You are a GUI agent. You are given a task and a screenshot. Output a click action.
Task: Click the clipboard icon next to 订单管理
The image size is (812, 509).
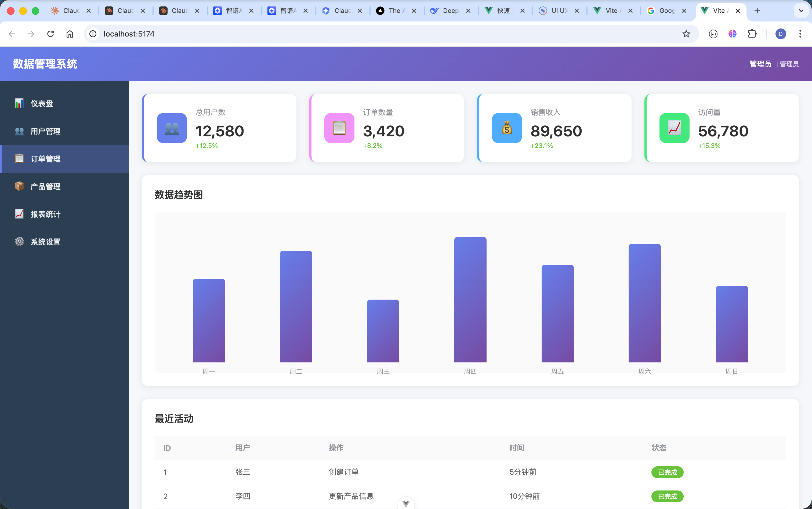click(19, 159)
